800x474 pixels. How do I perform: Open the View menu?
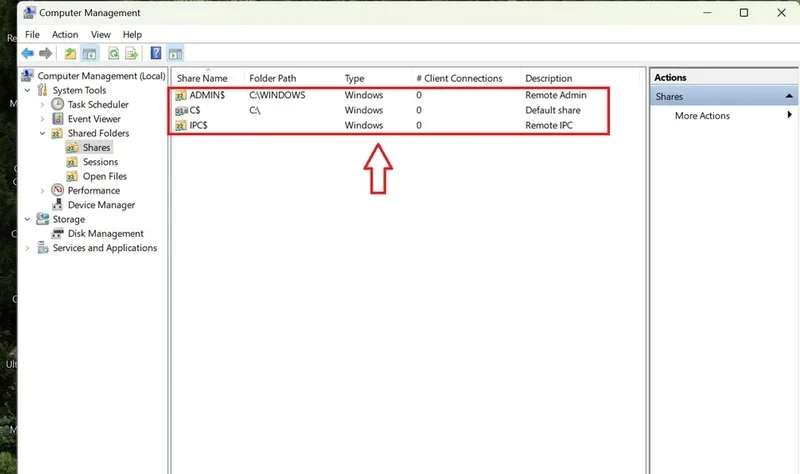(x=101, y=34)
